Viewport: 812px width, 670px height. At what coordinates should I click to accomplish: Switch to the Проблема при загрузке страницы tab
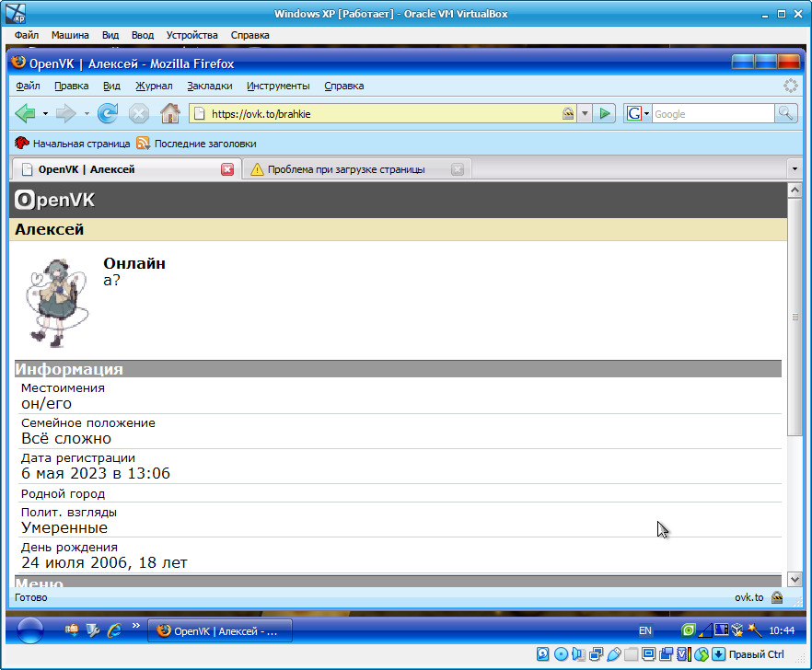tap(346, 169)
